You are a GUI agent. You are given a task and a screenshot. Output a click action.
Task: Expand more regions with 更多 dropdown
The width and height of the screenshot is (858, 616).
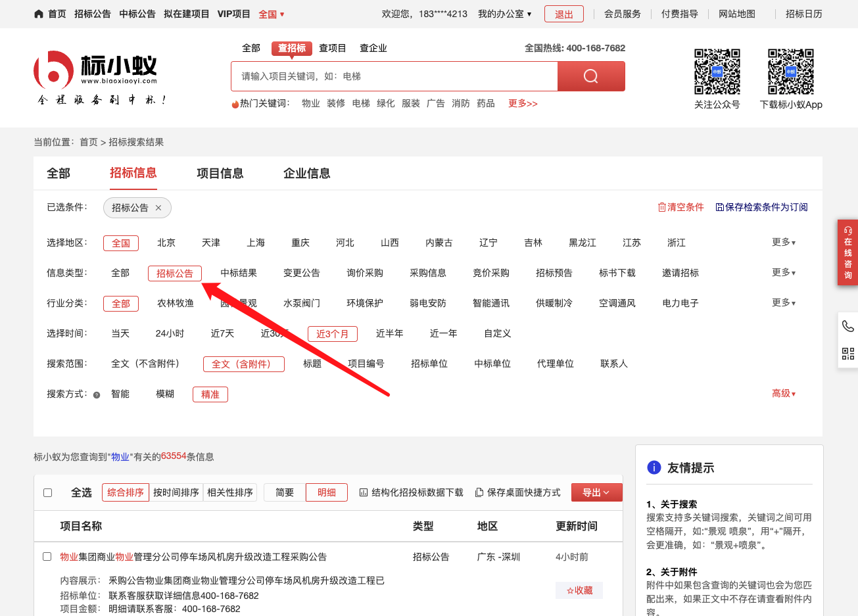pos(783,243)
